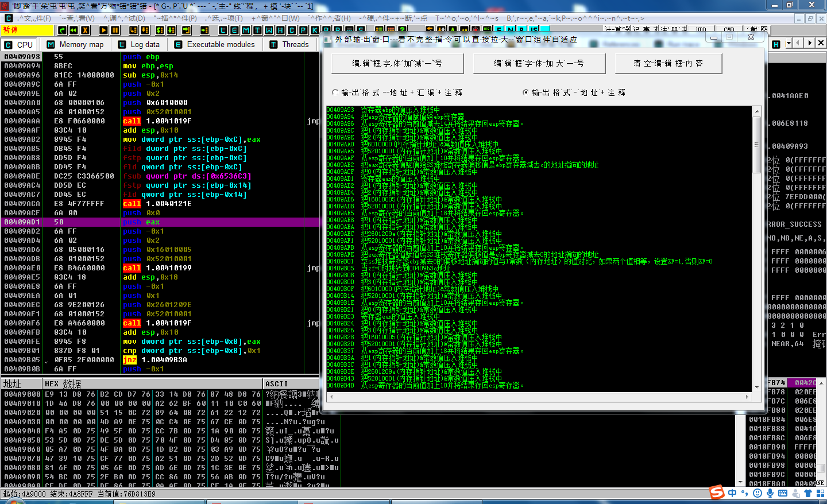Click the rewind double-arrow toolbar icon
827x504 pixels.
point(74,30)
